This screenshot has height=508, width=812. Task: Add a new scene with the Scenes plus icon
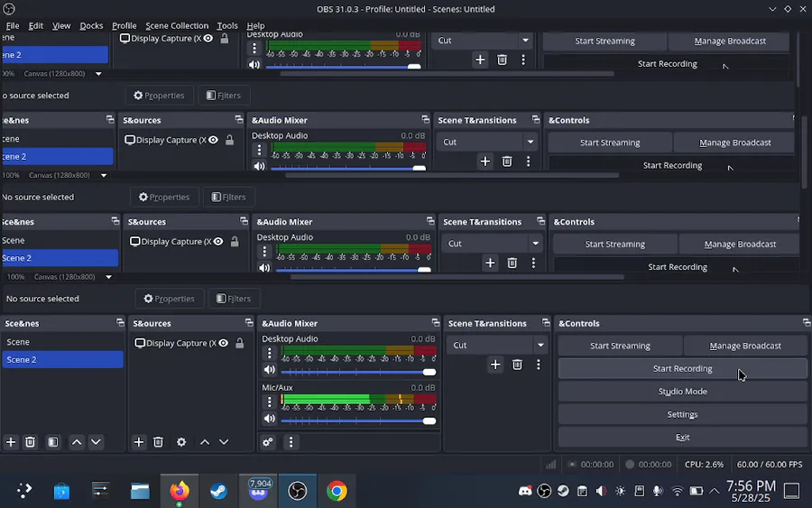pyautogui.click(x=11, y=442)
